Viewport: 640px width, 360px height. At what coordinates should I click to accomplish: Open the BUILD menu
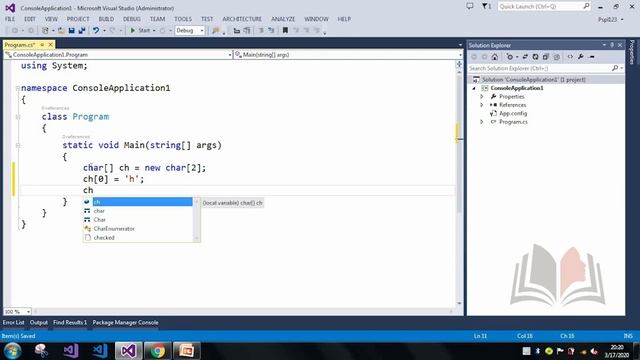[x=106, y=19]
